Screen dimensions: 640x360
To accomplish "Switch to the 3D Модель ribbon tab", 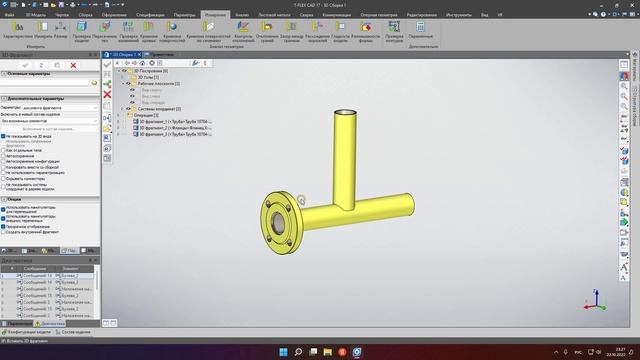I will [36, 15].
